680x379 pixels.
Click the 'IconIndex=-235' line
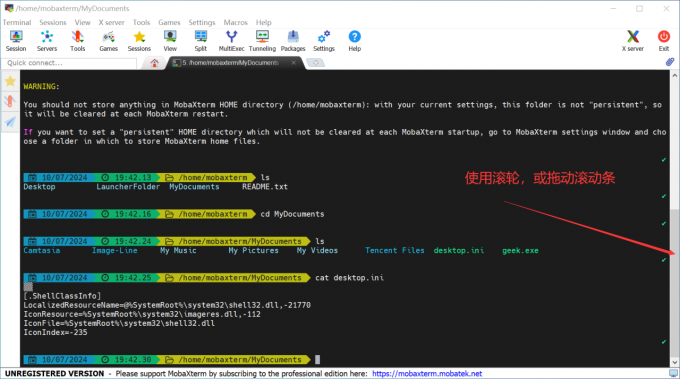56,333
